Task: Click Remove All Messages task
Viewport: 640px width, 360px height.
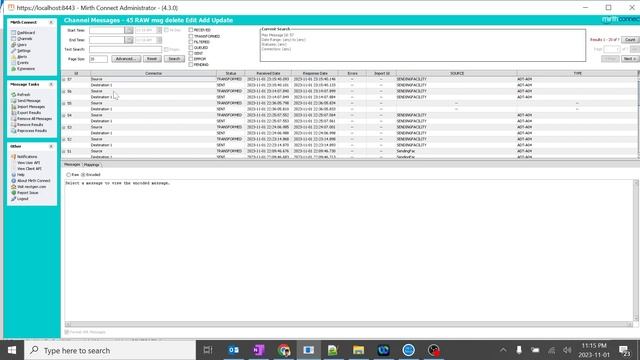Action: (x=34, y=119)
